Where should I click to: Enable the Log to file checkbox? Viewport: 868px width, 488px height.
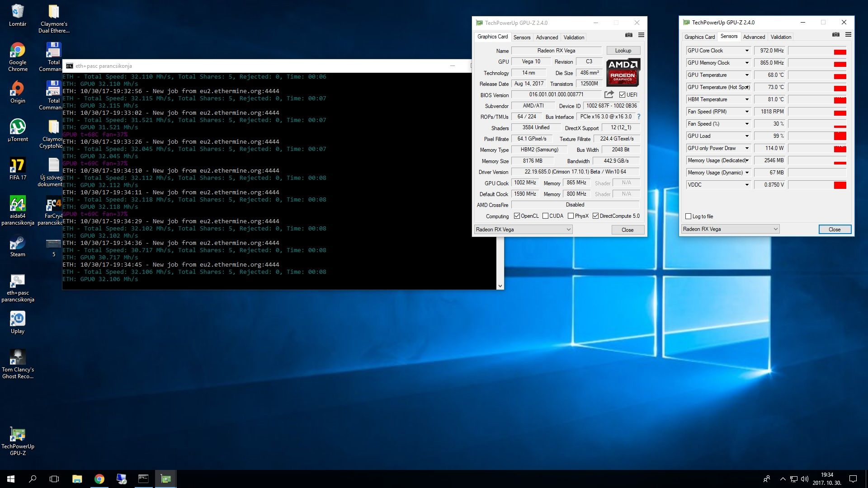tap(688, 216)
